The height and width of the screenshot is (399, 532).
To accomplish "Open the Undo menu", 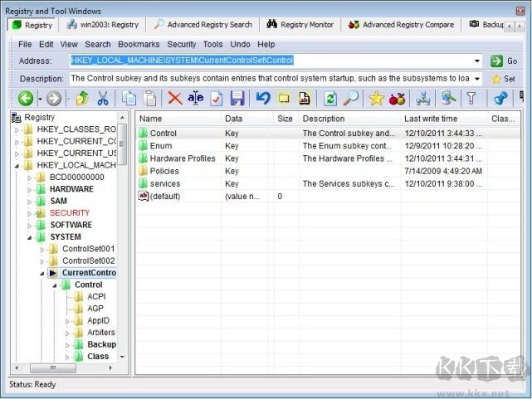I will coord(240,45).
